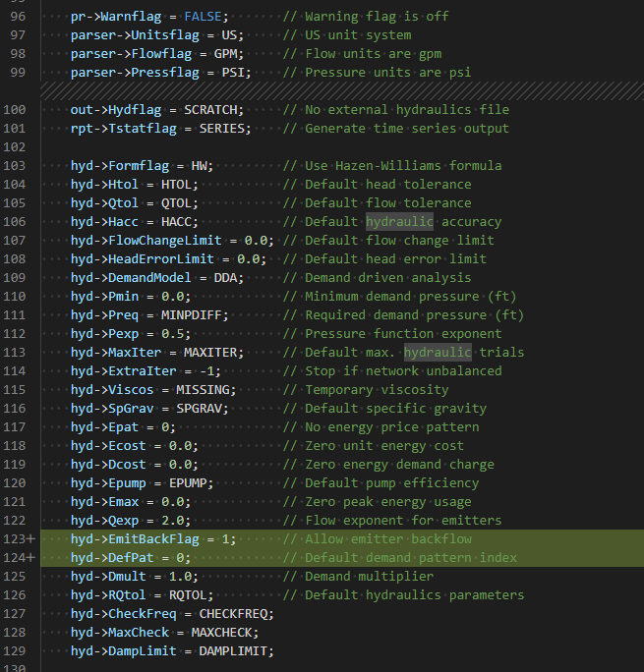Click the empty line 102
Viewport: 644px width, 672px height.
point(342,147)
